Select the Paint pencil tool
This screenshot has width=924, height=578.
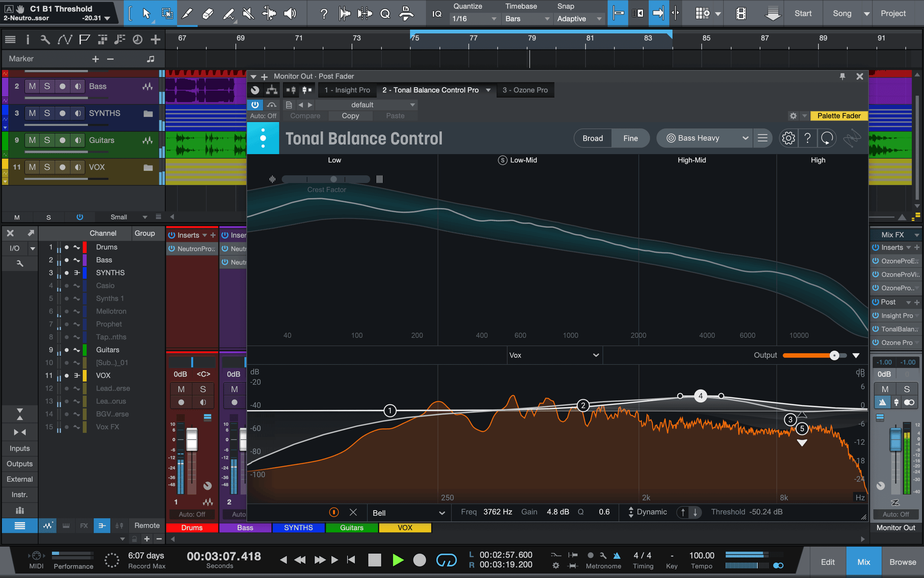pyautogui.click(x=187, y=13)
